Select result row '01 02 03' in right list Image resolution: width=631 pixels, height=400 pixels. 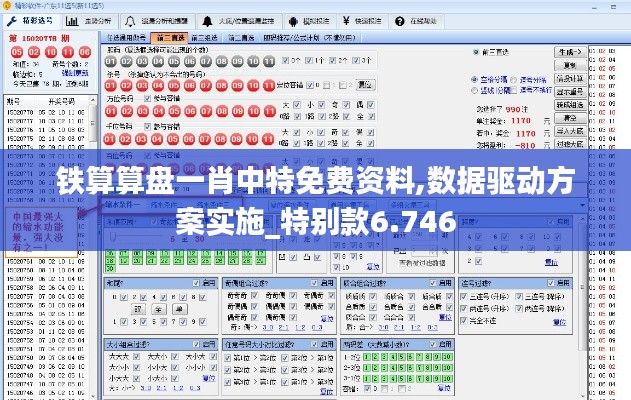(x=602, y=51)
